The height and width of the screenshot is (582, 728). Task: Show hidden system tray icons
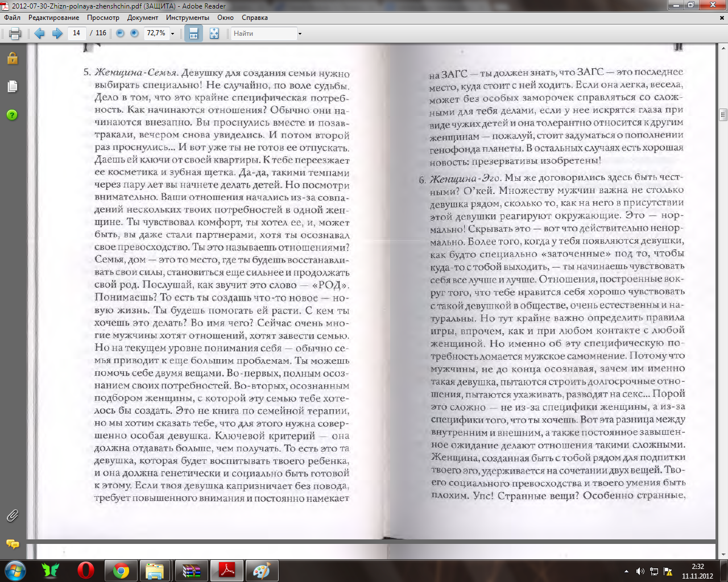coord(626,571)
